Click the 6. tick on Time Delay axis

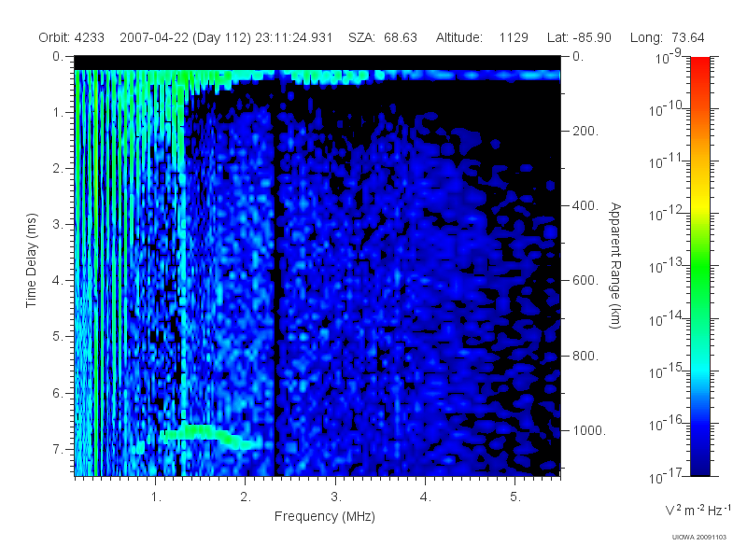(58, 393)
